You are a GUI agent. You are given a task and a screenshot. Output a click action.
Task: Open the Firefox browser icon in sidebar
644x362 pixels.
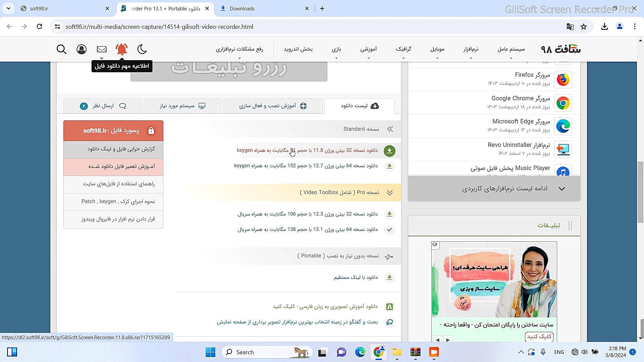(563, 79)
